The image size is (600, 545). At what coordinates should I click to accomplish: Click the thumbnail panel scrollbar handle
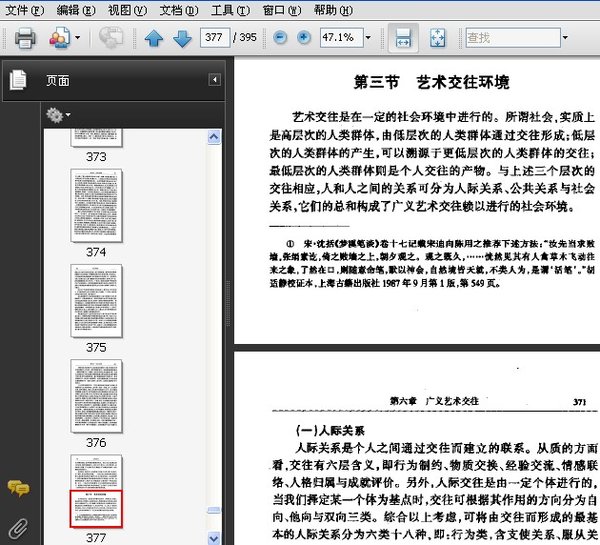click(x=214, y=511)
